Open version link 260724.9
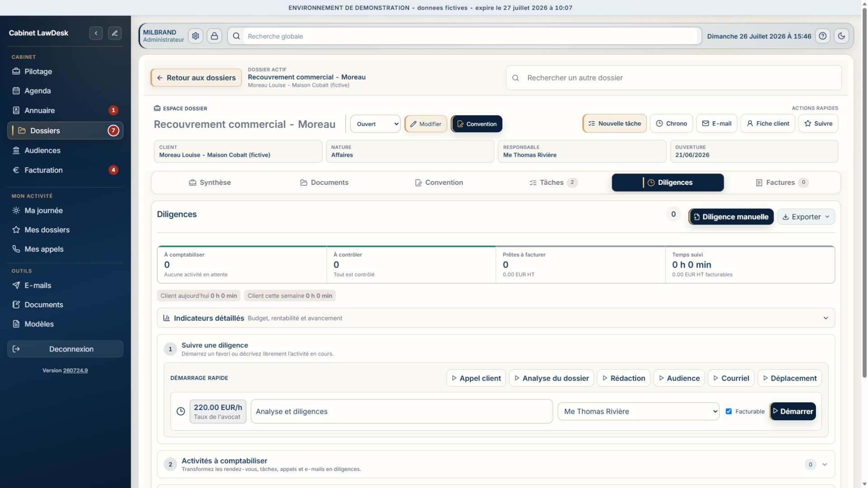Screen dimensions: 868x488 click(x=75, y=371)
